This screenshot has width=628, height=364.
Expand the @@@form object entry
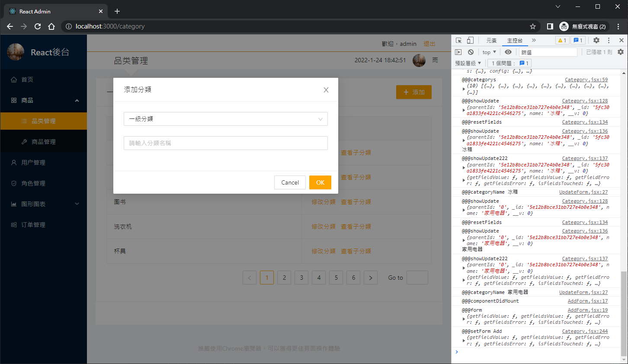point(464,319)
